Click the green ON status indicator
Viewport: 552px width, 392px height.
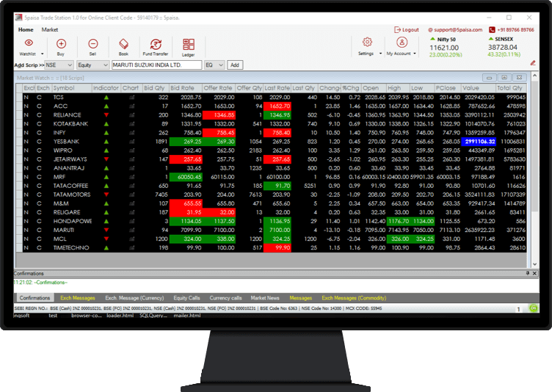534,308
